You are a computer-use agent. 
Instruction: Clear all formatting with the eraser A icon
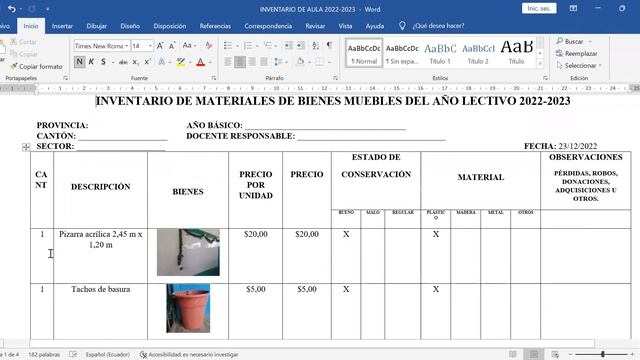209,46
